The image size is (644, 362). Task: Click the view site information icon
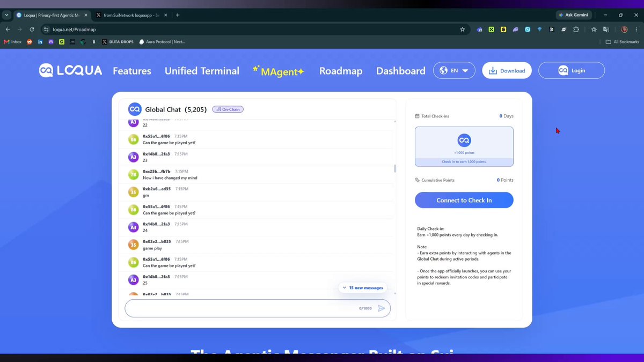(46, 29)
